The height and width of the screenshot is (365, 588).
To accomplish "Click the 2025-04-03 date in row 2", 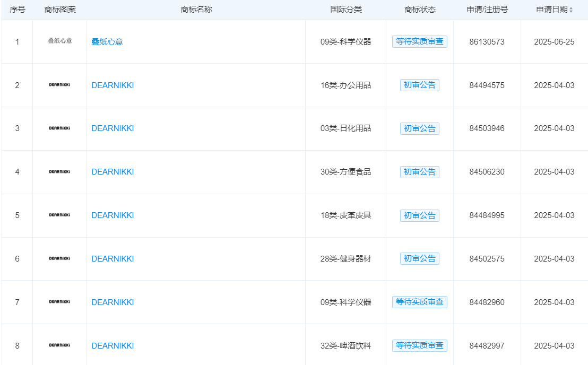I will point(554,85).
